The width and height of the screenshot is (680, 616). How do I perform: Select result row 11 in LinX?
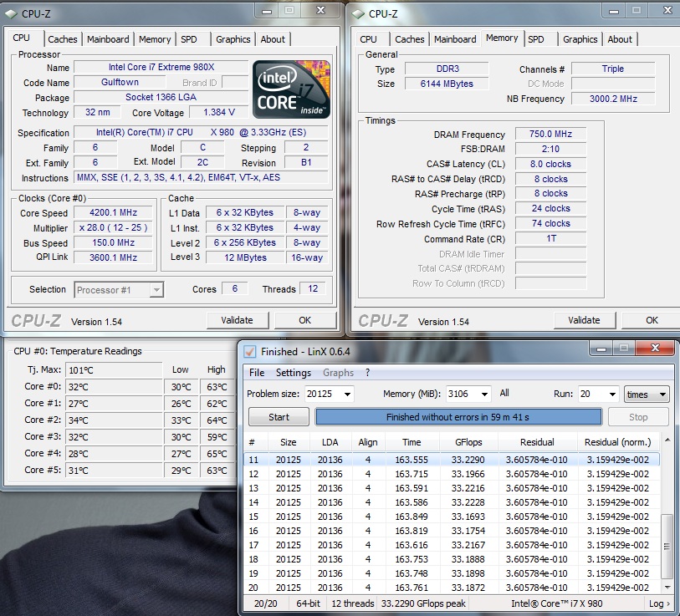(452, 460)
